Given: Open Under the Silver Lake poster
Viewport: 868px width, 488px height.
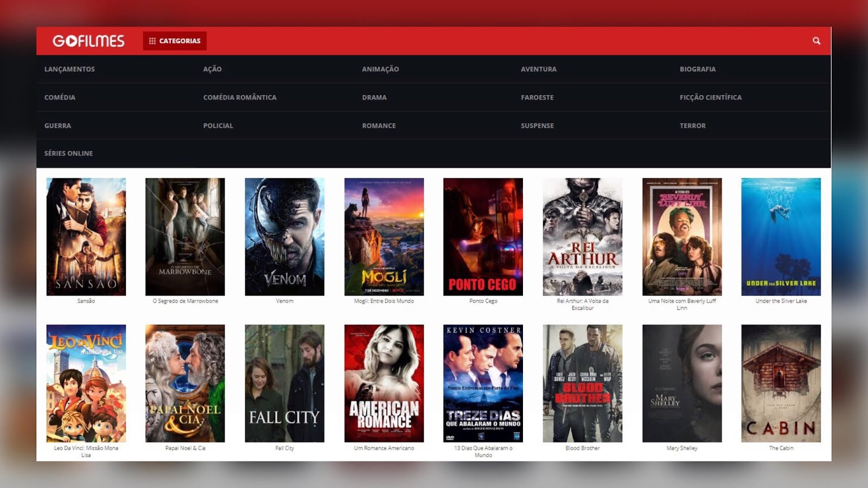Looking at the screenshot, I should tap(781, 237).
